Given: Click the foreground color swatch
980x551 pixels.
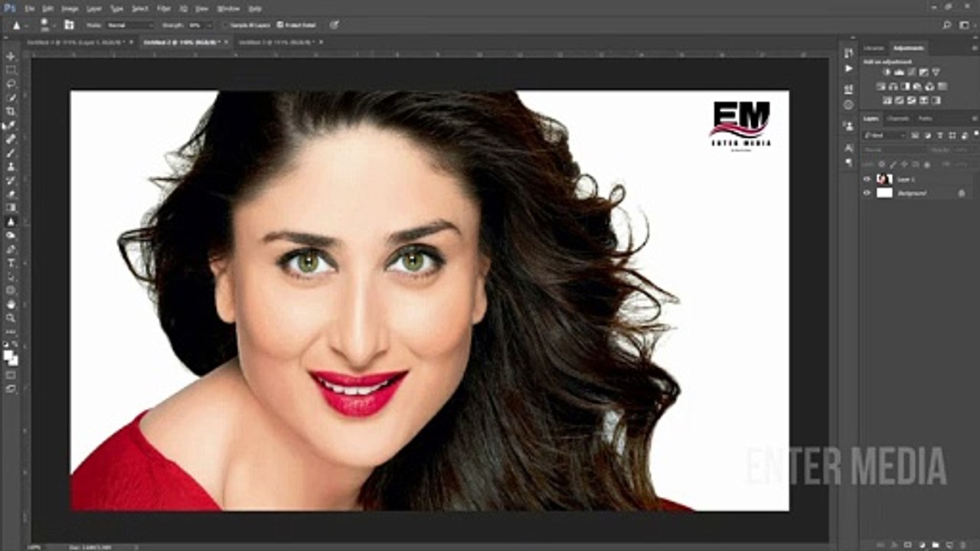Looking at the screenshot, I should tap(8, 354).
